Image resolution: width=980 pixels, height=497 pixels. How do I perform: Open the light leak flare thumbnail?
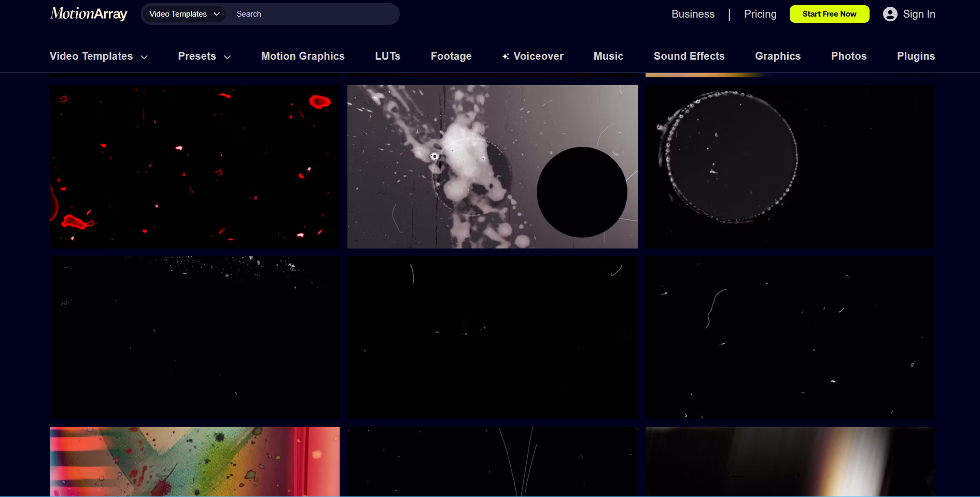click(x=790, y=462)
